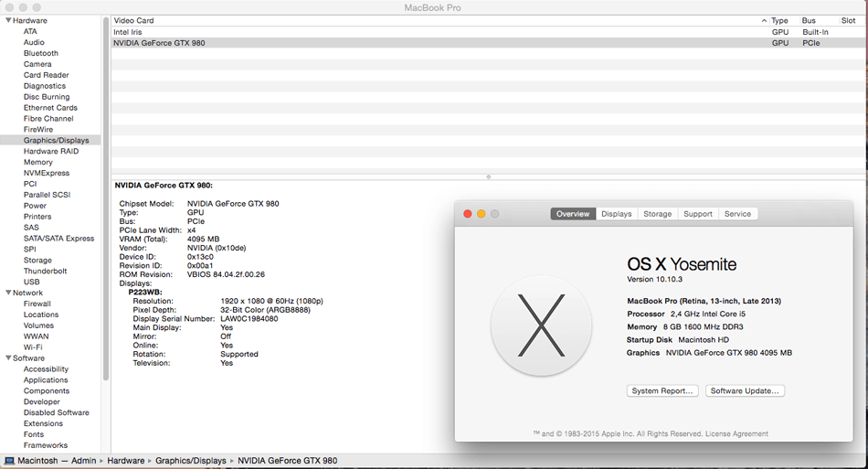
Task: Open Accessibility under Software
Action: (x=46, y=368)
